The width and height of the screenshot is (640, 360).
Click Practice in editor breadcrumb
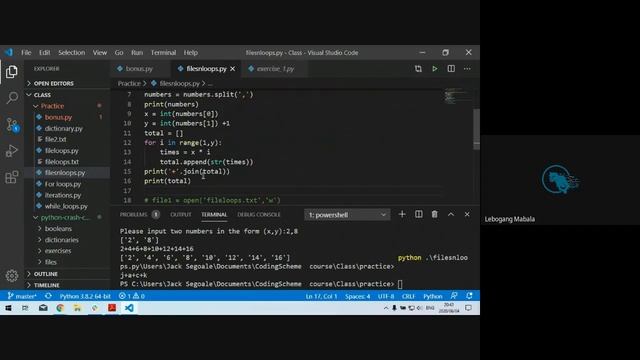coord(129,83)
